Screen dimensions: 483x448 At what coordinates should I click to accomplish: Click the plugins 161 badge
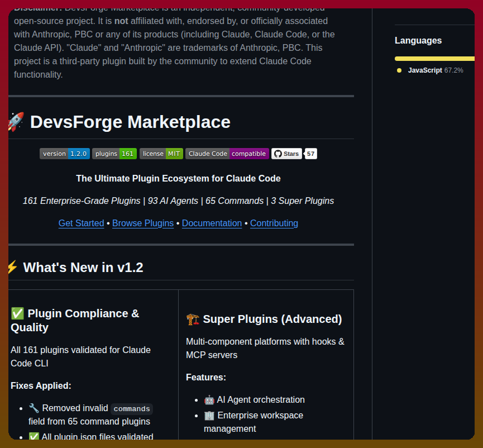point(114,154)
